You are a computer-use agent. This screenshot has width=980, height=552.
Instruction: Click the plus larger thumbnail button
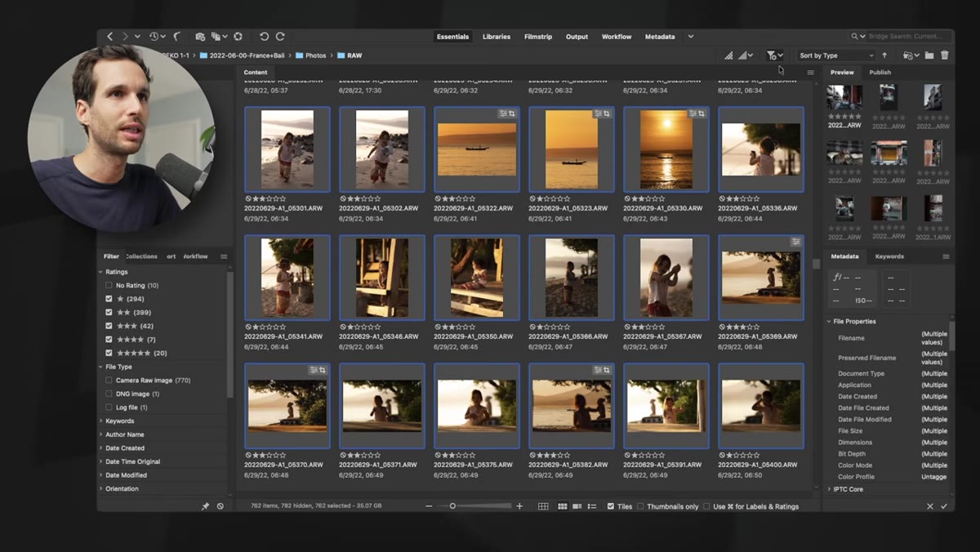[519, 506]
